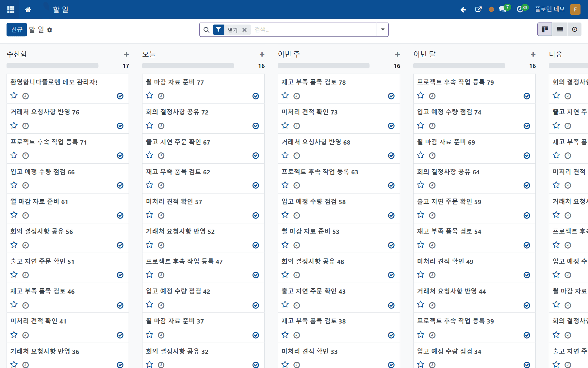Open the 입고 예정 수량 점검 58 card
Viewport: 588px width, 368px height.
pyautogui.click(x=339, y=208)
